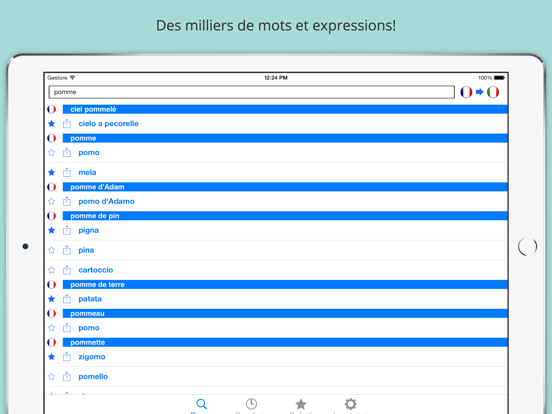Add 'pomo d'Adamo' to favorites

coord(51,201)
